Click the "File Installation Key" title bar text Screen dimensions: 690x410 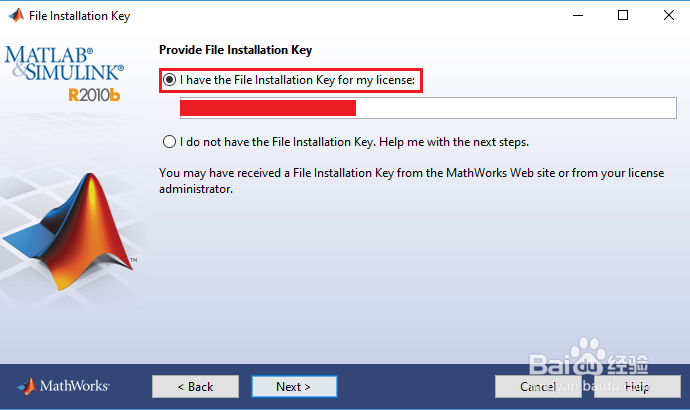[79, 16]
